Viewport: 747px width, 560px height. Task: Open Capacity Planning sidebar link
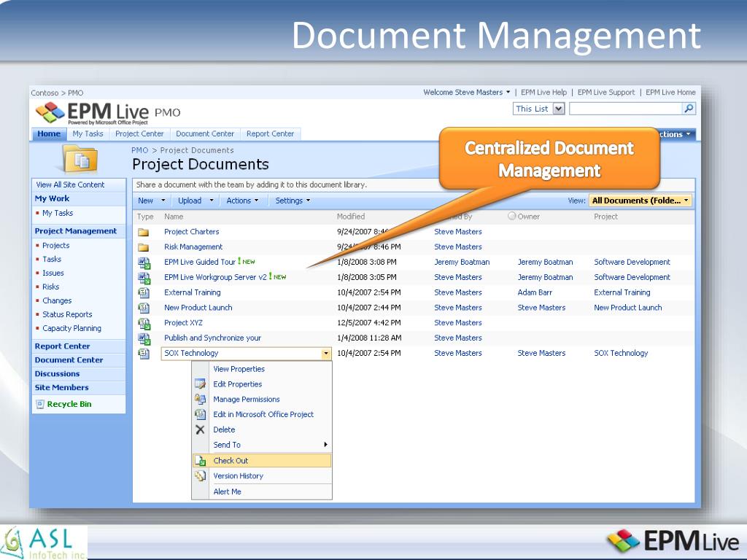pyautogui.click(x=71, y=328)
